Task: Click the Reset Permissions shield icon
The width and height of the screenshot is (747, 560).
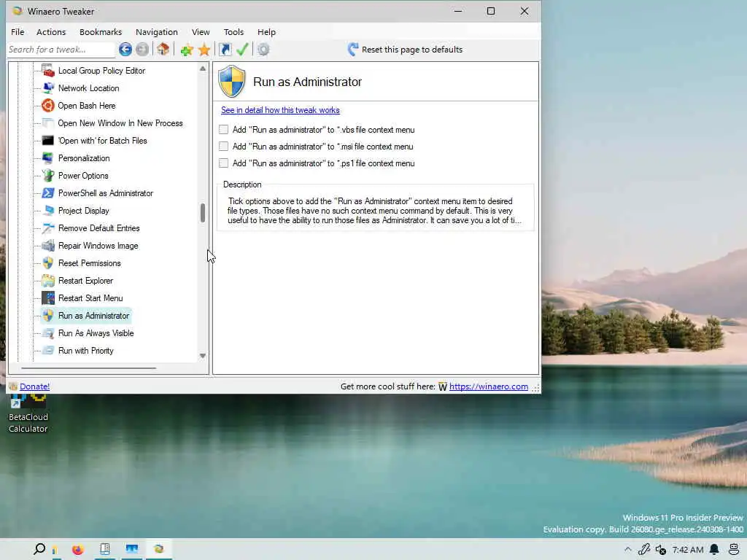Action: pyautogui.click(x=48, y=263)
